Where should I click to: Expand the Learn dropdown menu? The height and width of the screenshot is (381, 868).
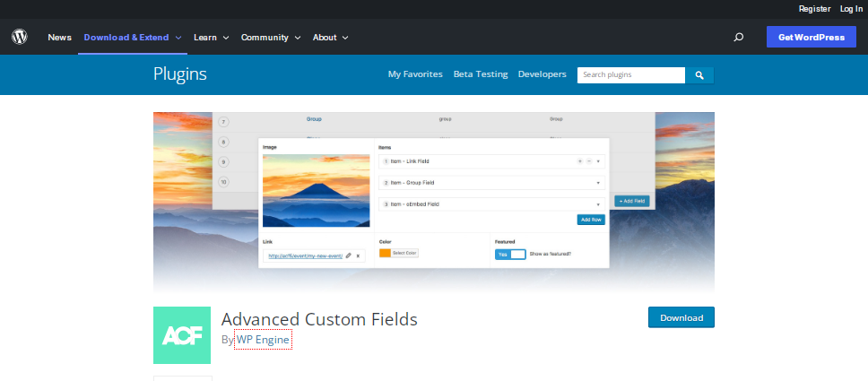[212, 37]
